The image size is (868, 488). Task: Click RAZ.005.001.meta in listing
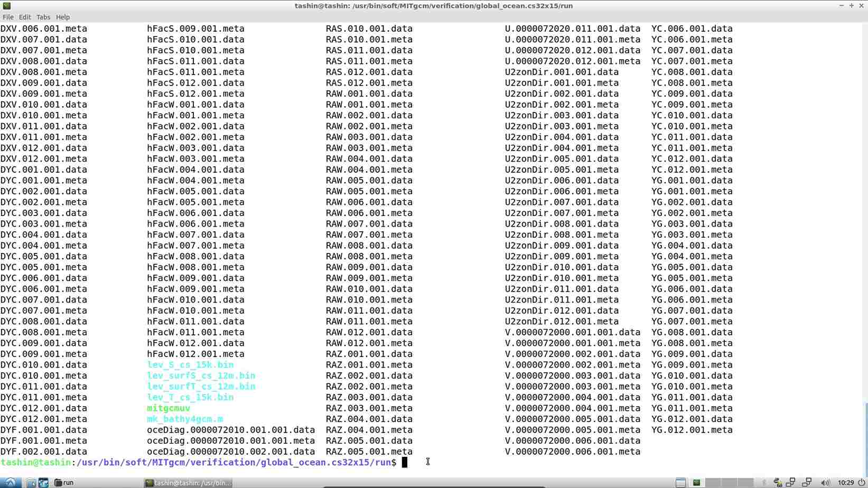pyautogui.click(x=369, y=452)
